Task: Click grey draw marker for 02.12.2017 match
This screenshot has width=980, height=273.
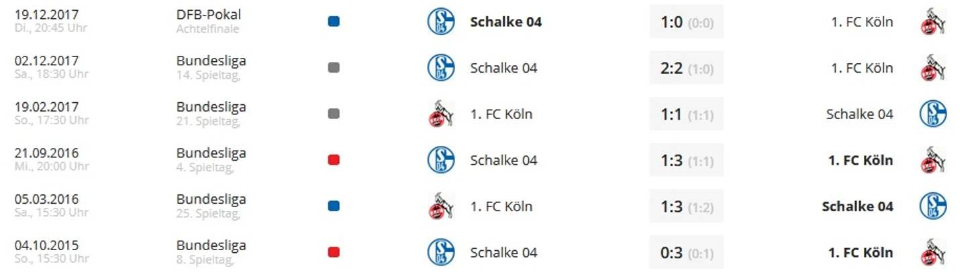Action: coord(334,68)
